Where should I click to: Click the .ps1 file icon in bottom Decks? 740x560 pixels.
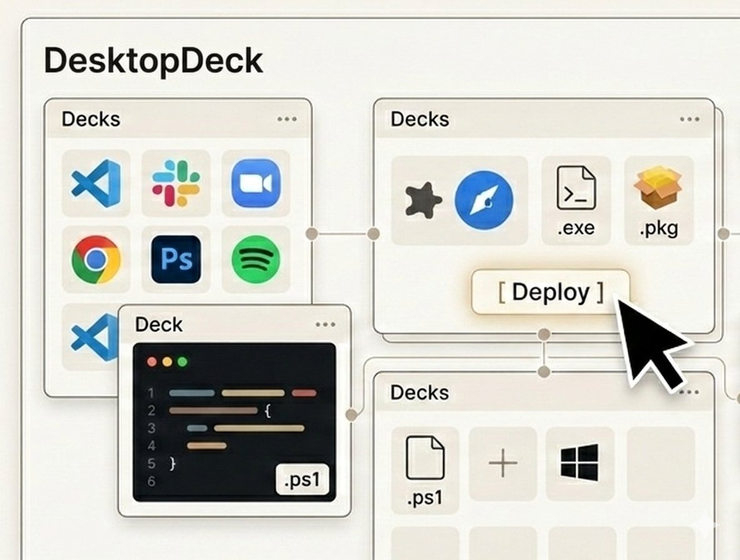pyautogui.click(x=425, y=471)
